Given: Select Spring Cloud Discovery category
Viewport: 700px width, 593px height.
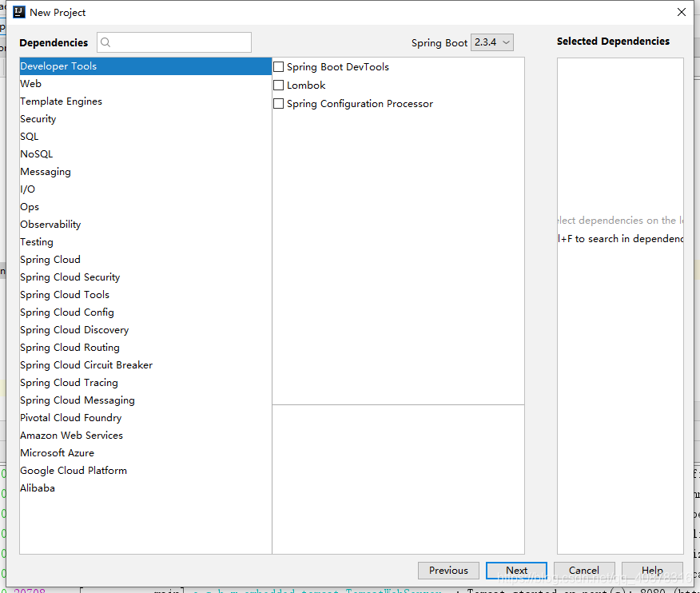Looking at the screenshot, I should coord(145,329).
